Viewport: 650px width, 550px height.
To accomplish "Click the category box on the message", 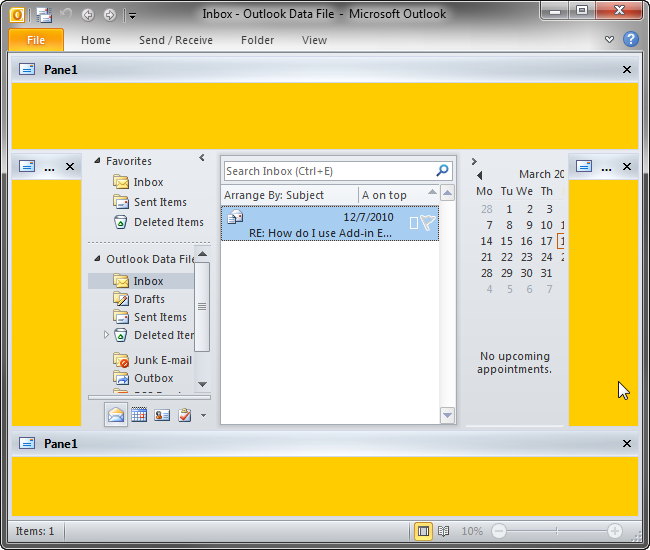I will pos(414,223).
